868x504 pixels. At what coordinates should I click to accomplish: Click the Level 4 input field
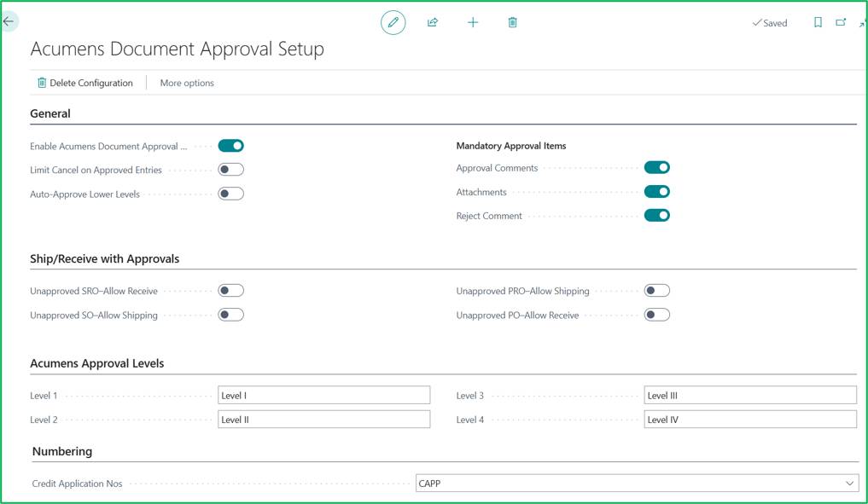750,420
